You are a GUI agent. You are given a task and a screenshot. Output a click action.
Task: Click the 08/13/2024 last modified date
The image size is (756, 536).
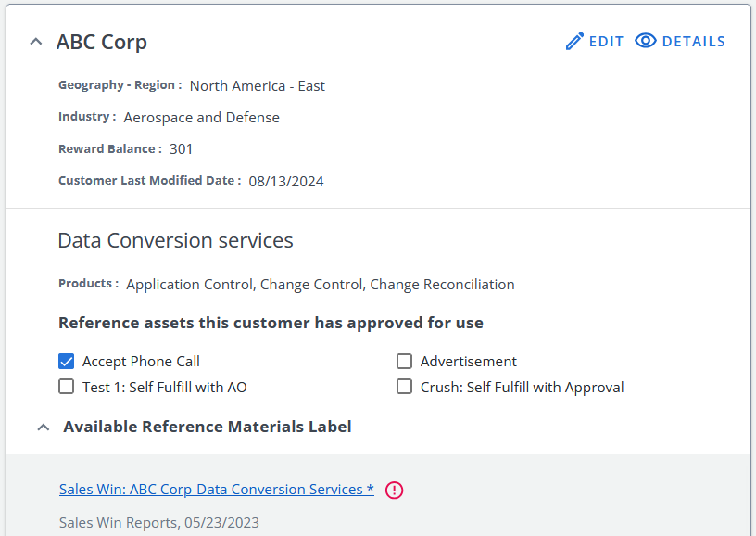coord(286,182)
